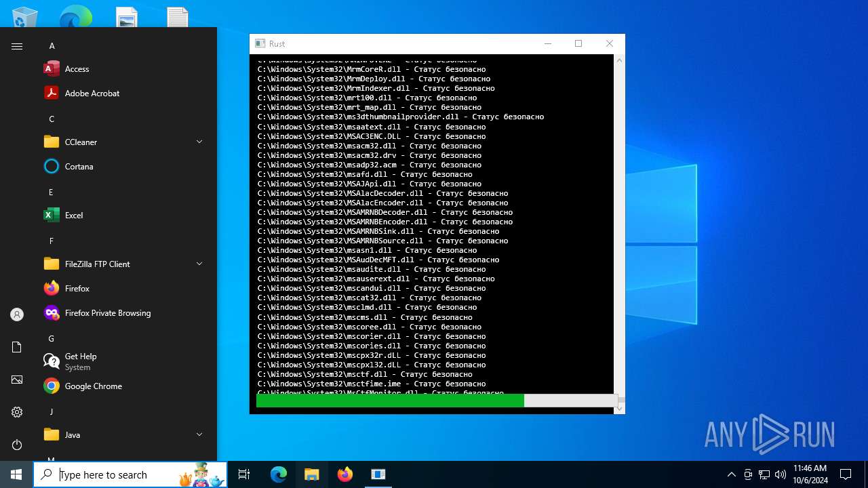Click the MSAMRNBEncoder.dll line
868x488 pixels.
pyautogui.click(x=385, y=222)
